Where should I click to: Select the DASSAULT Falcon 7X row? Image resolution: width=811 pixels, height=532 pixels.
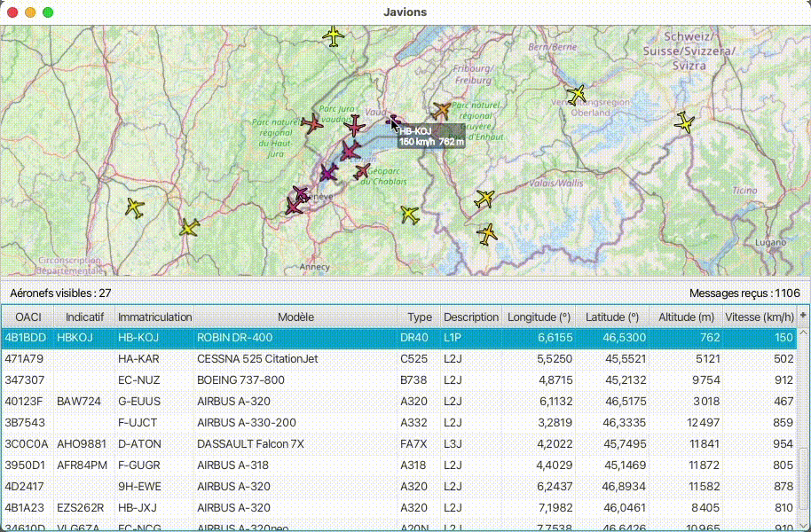399,443
